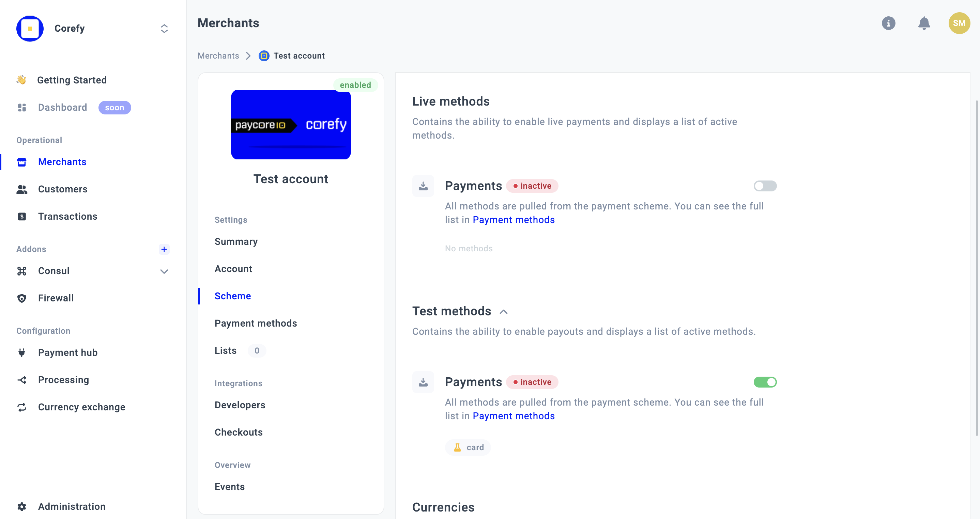Click the Test account logo thumbnail
Viewport: 980px width, 519px height.
pyautogui.click(x=291, y=125)
